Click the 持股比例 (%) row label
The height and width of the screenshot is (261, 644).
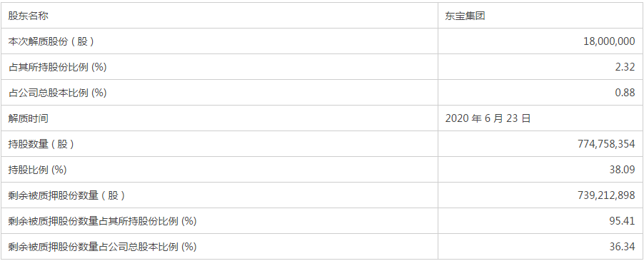[37, 170]
